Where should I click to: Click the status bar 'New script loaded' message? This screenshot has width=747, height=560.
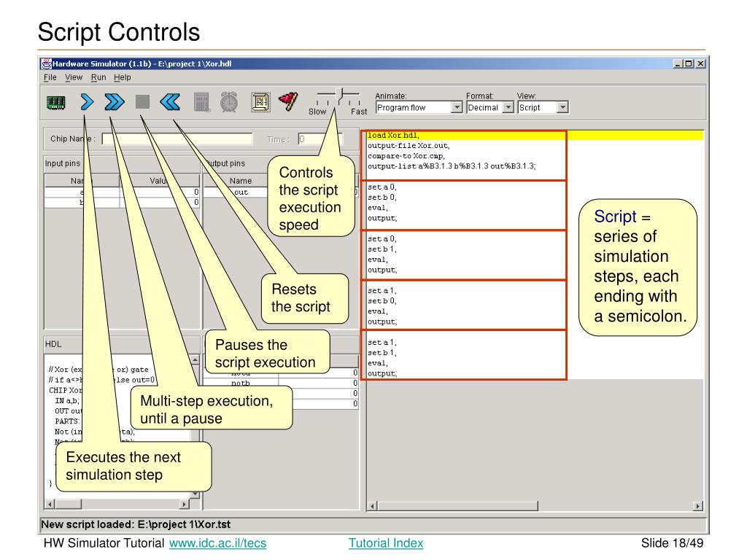tap(136, 524)
